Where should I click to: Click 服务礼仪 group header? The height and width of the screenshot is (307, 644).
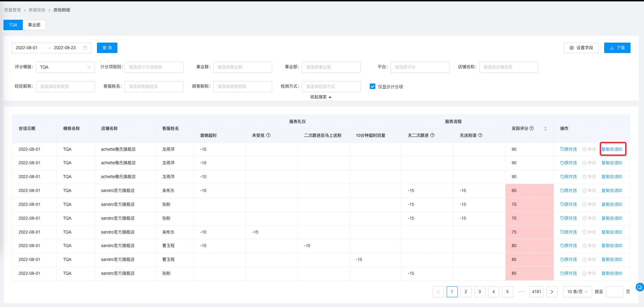click(297, 122)
